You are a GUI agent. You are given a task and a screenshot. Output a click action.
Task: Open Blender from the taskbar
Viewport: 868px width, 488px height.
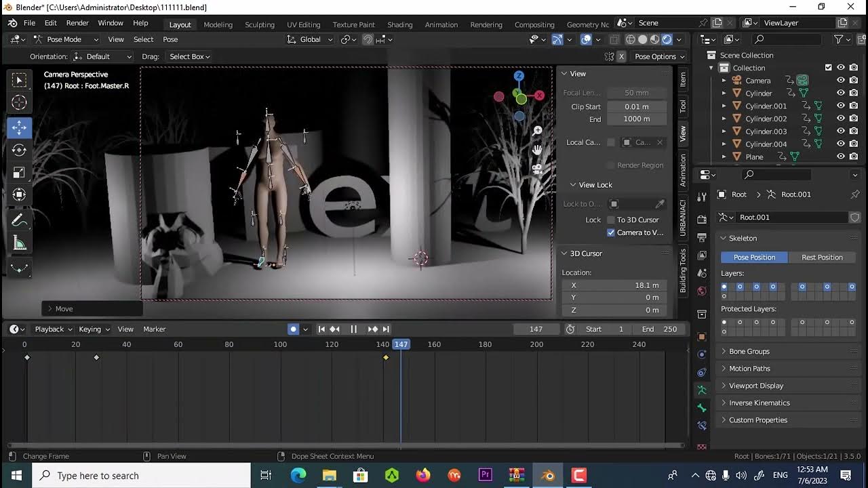(x=548, y=475)
